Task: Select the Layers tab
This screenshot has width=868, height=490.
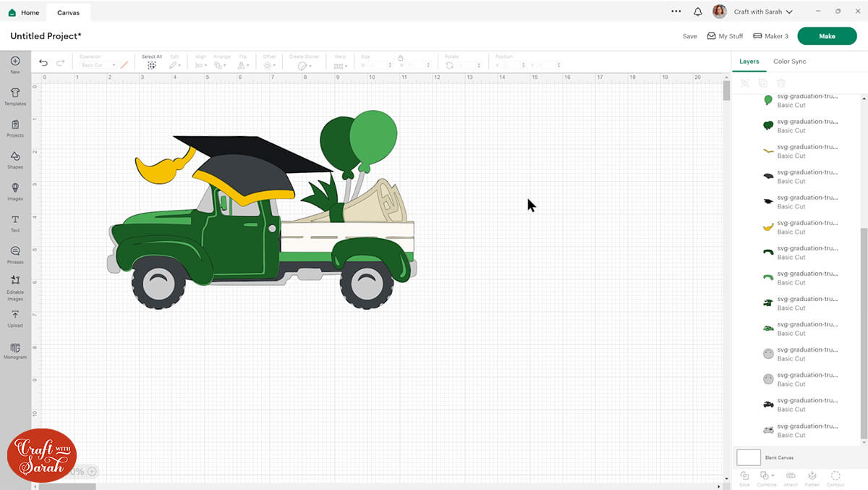Action: 749,62
